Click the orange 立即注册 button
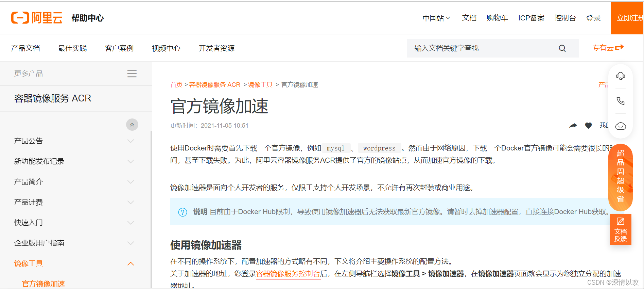The height and width of the screenshot is (289, 644). click(627, 18)
